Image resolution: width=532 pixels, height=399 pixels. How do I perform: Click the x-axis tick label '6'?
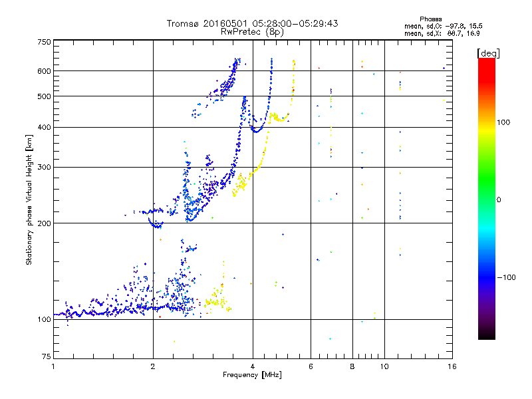[311, 366]
